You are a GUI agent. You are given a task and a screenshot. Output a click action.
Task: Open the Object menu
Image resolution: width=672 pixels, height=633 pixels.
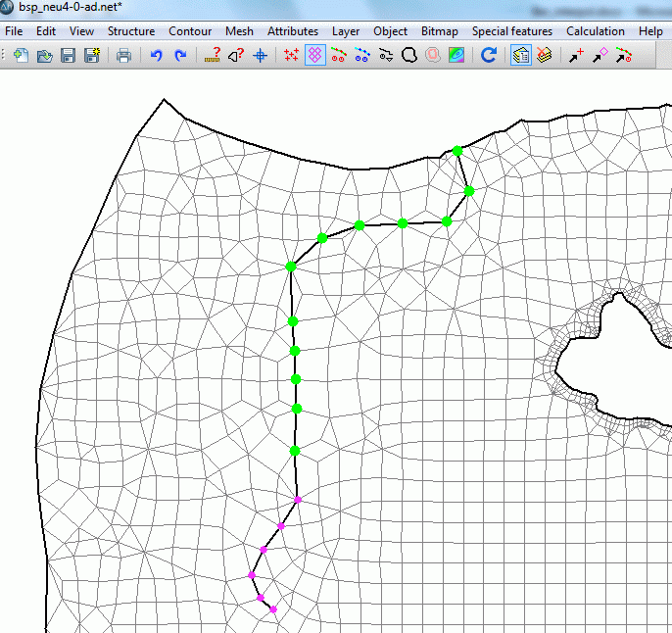click(x=390, y=31)
